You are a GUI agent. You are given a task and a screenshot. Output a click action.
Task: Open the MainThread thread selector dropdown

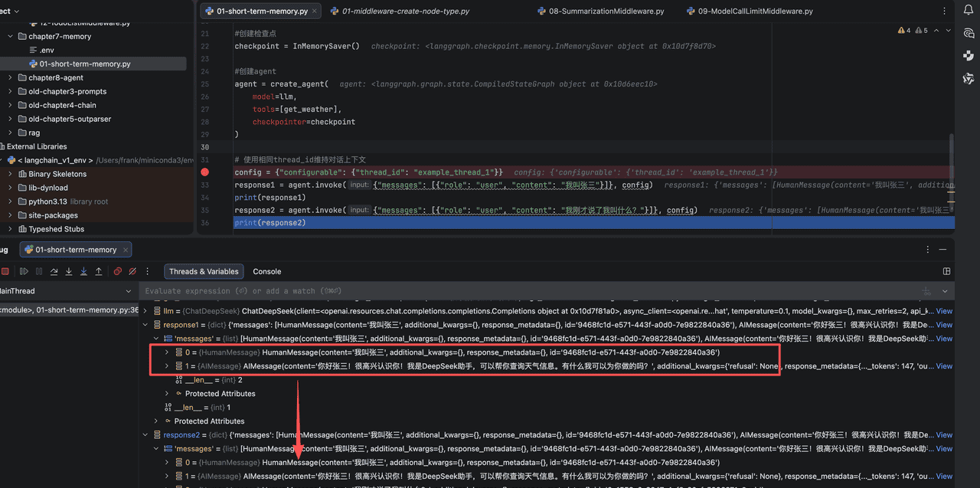130,291
